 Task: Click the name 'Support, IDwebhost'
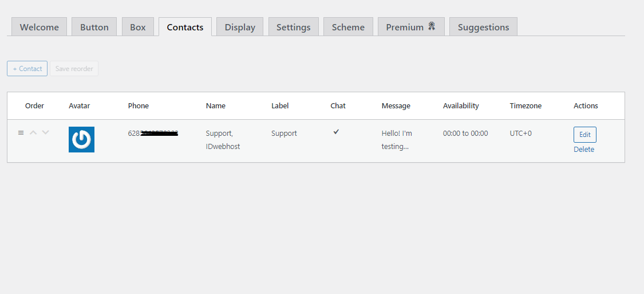[223, 140]
